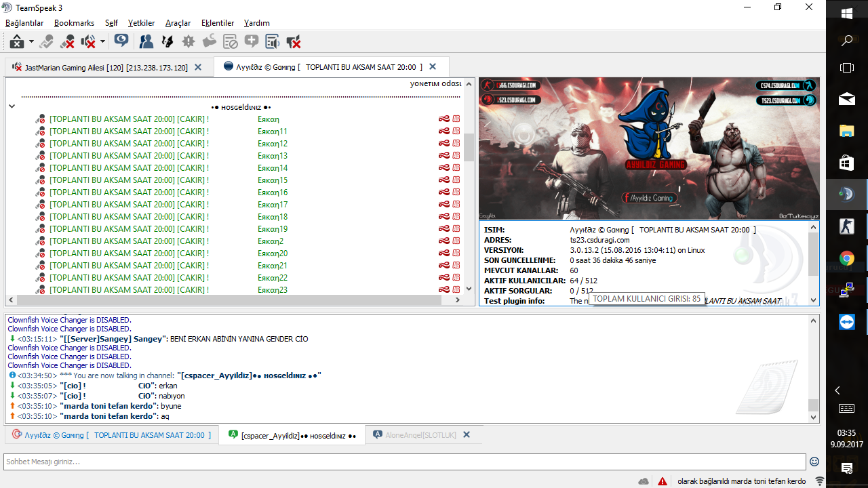Click the channel tree down scroll arrow
Screen dimensions: 868x488
click(469, 288)
